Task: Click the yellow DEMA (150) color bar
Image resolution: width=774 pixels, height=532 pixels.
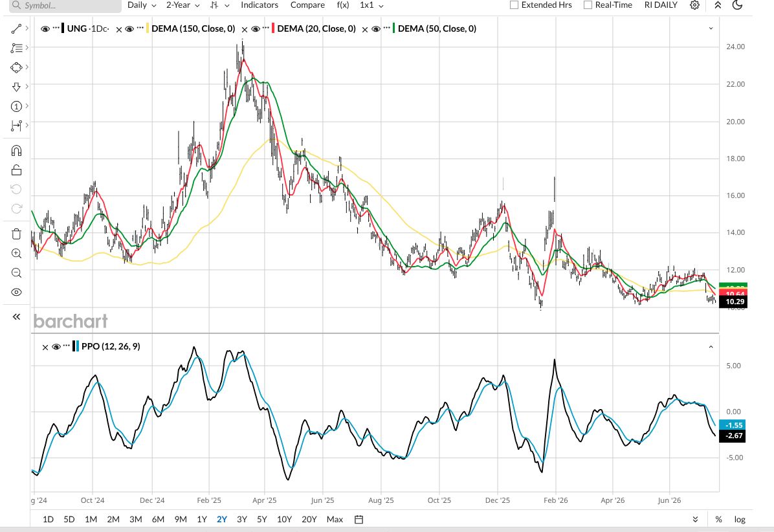Action: tap(148, 28)
